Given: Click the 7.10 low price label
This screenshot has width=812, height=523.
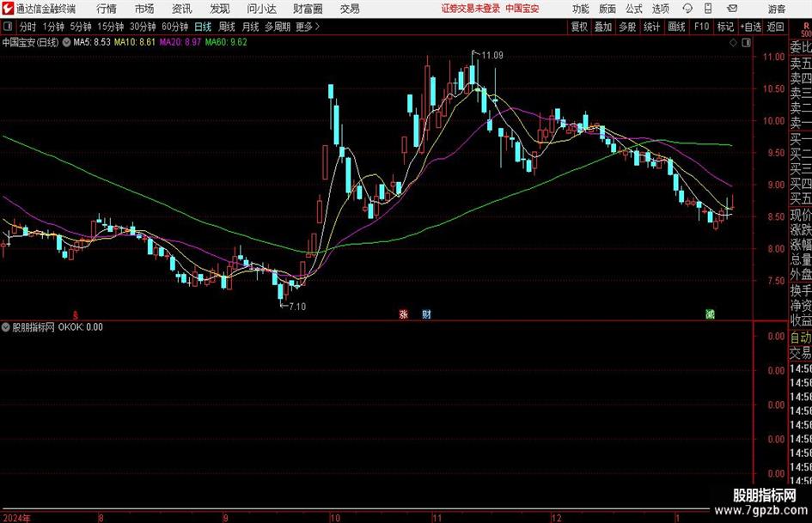Looking at the screenshot, I should (297, 307).
